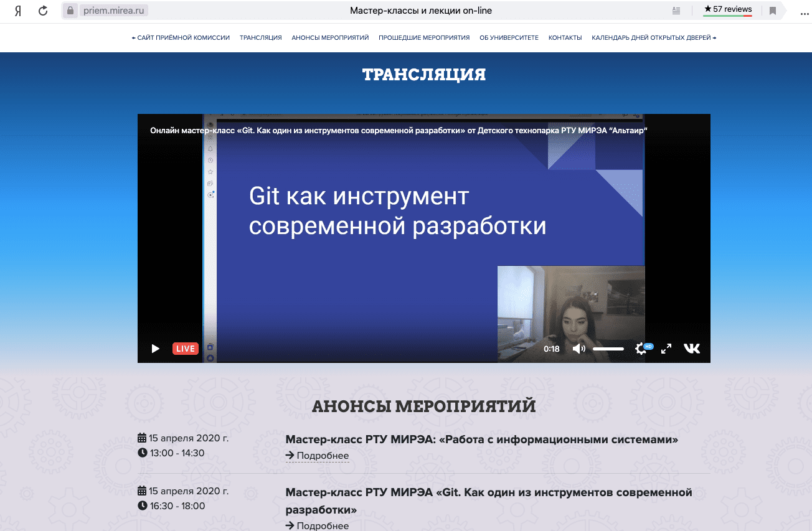Click the slide text Git как инструмент
The image size is (812, 531).
click(359, 196)
